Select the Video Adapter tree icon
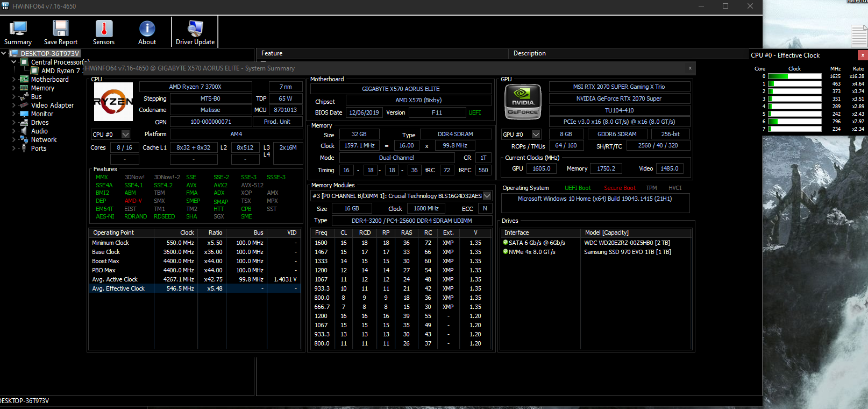The image size is (868, 409). click(x=24, y=105)
